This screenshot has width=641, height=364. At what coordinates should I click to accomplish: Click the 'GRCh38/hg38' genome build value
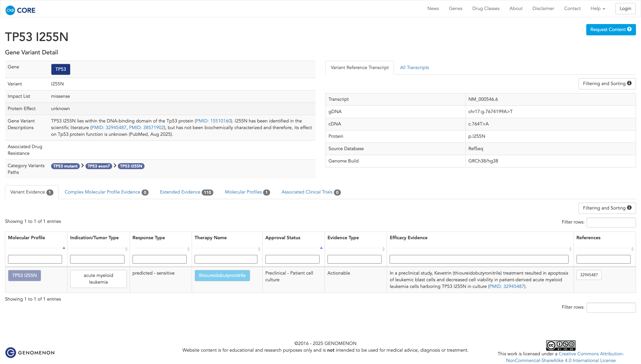tap(483, 161)
